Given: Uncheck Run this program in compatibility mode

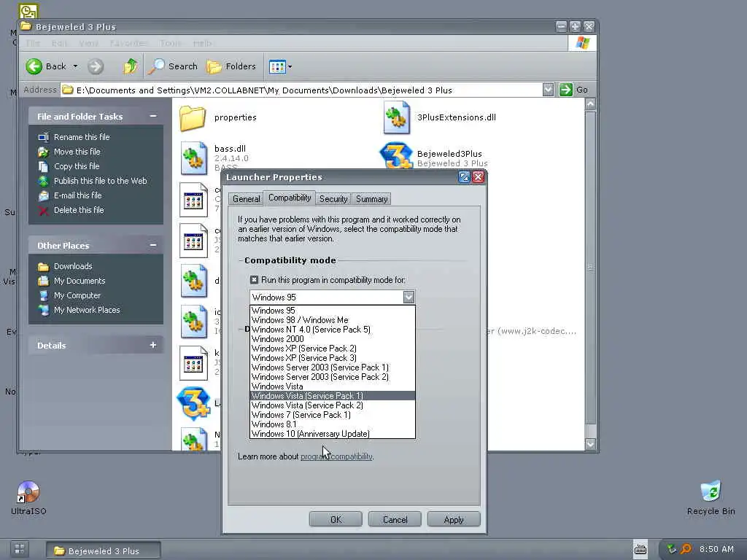Looking at the screenshot, I should pos(255,280).
